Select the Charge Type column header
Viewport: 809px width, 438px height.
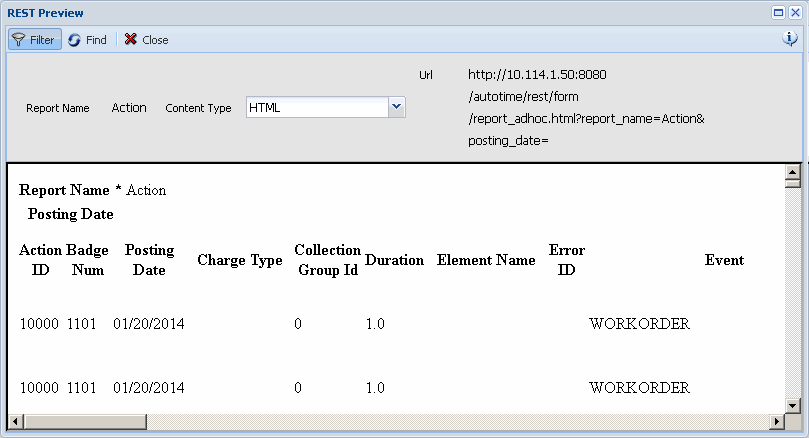click(240, 260)
